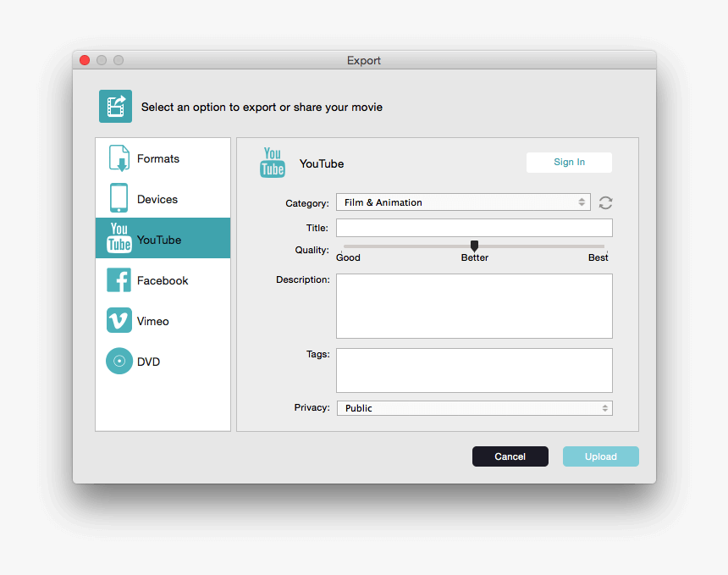The width and height of the screenshot is (728, 575).
Task: Select the Vimeo icon in sidebar
Action: pyautogui.click(x=119, y=321)
